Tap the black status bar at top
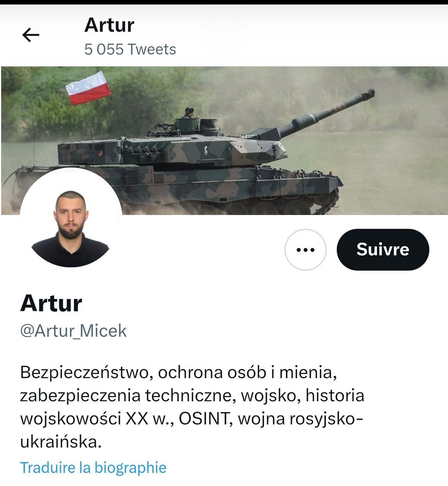 pyautogui.click(x=224, y=2)
